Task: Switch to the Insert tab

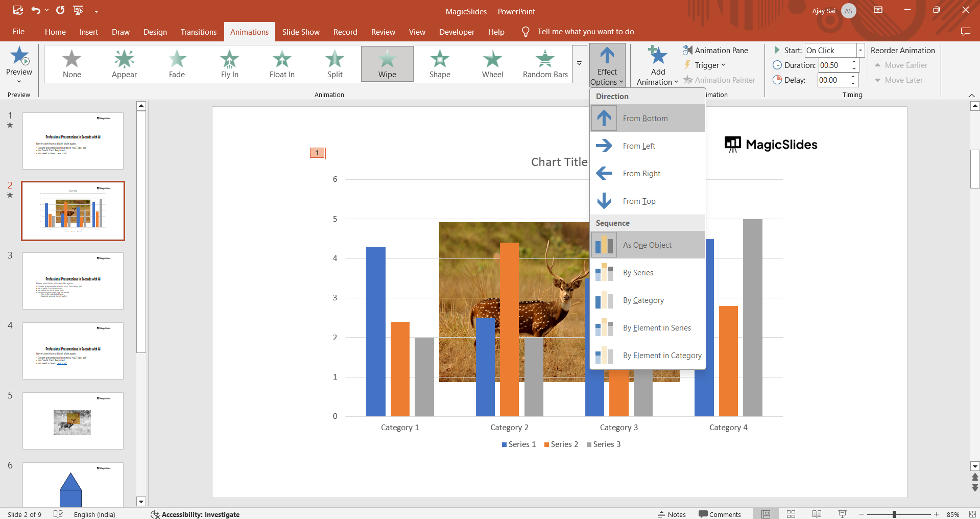Action: (x=89, y=32)
